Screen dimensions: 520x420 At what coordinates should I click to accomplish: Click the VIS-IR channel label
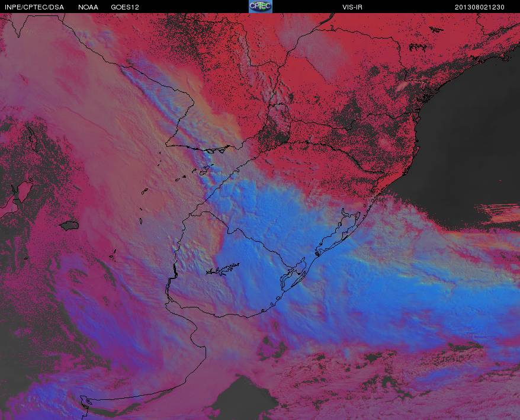coord(352,7)
